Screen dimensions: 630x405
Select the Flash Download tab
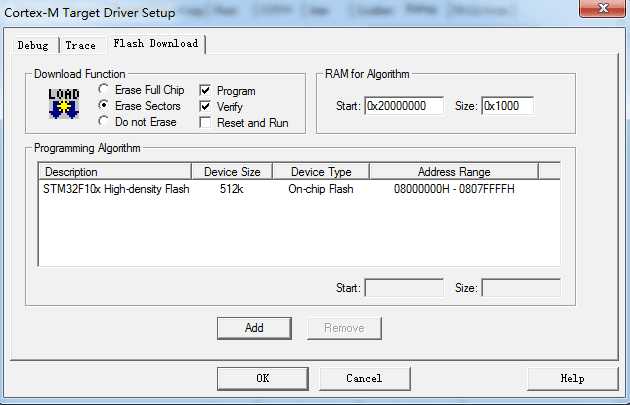pyautogui.click(x=156, y=43)
